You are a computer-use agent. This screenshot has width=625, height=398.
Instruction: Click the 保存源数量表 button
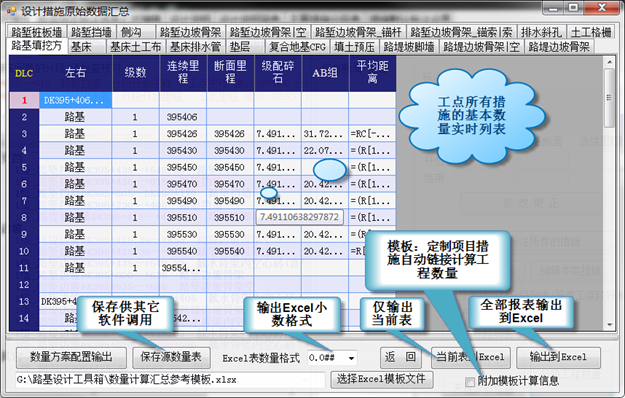click(171, 357)
